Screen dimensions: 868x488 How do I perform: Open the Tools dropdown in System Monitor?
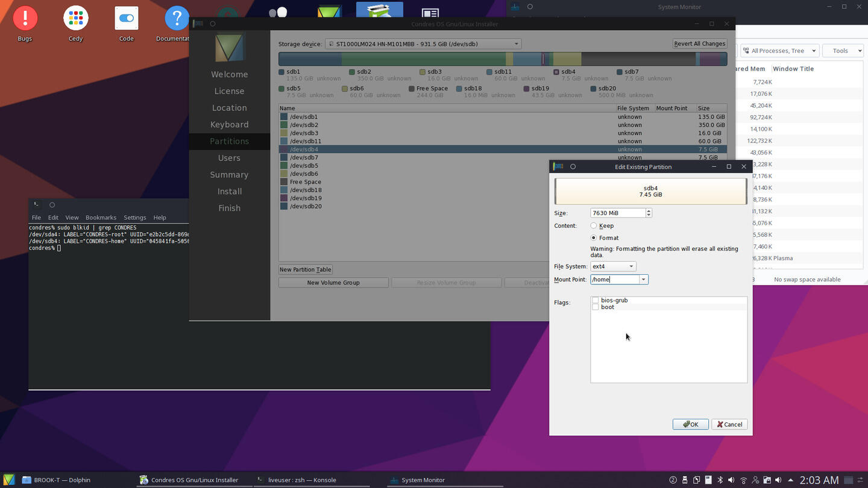tap(844, 51)
